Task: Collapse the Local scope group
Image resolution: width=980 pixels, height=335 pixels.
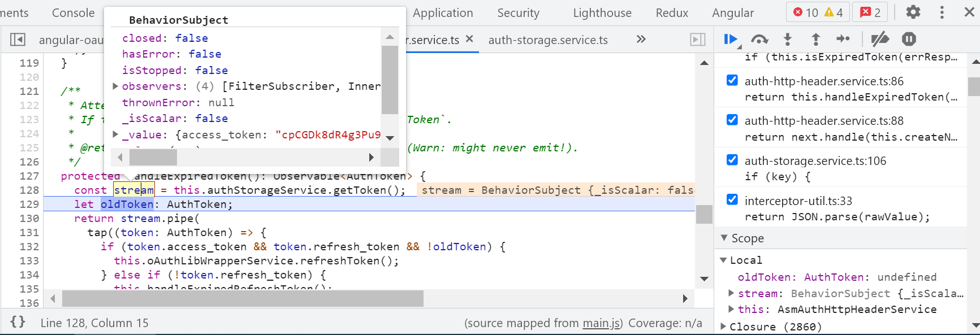Action: coord(723,260)
